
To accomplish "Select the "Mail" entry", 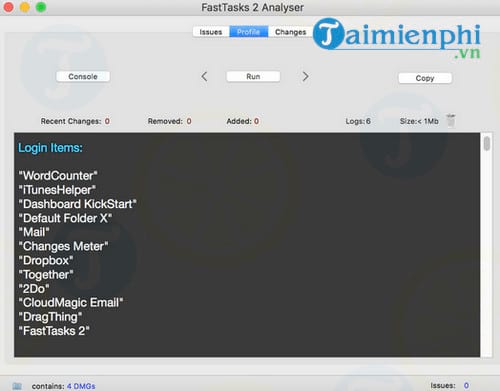I will [x=34, y=232].
